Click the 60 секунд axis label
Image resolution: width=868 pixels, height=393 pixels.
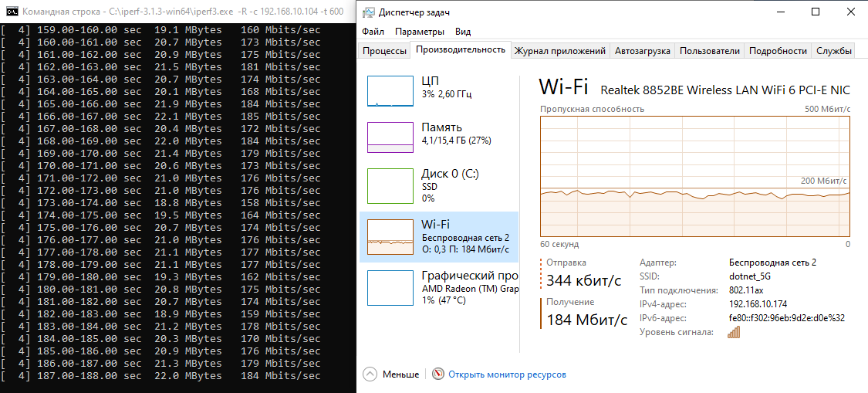click(559, 244)
